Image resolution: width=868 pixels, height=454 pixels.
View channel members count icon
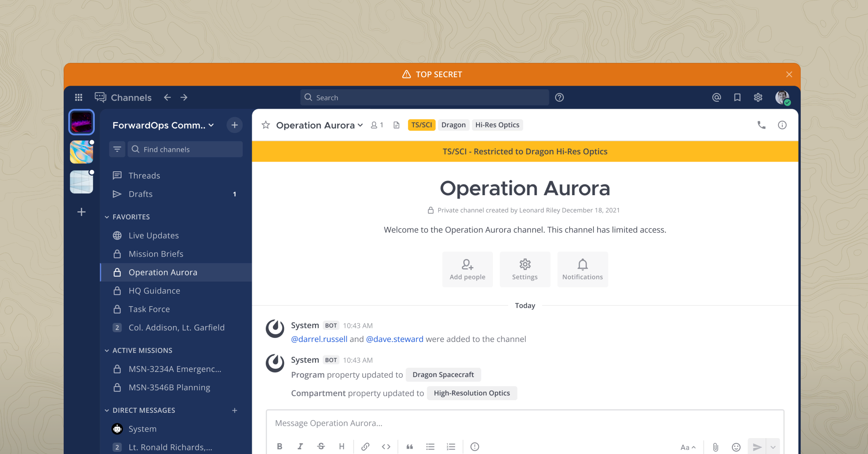click(377, 125)
